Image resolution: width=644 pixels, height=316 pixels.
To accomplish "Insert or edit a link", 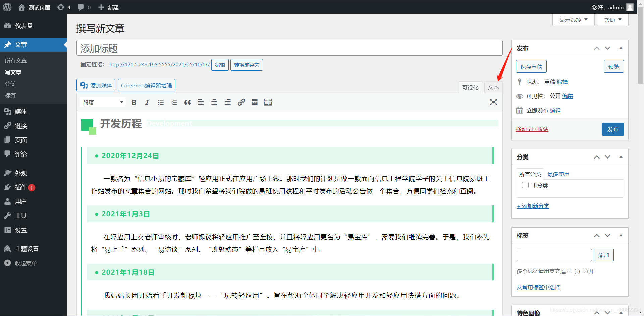I will coord(241,102).
